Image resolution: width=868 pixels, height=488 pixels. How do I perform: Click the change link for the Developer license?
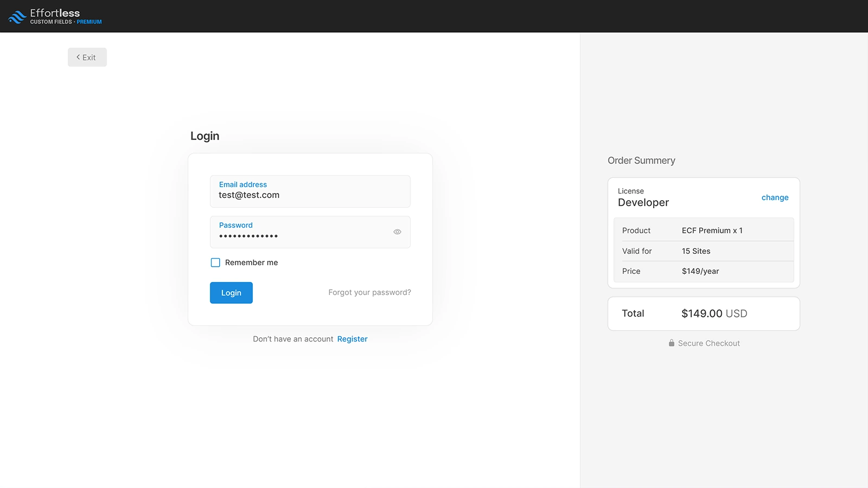[x=775, y=197]
